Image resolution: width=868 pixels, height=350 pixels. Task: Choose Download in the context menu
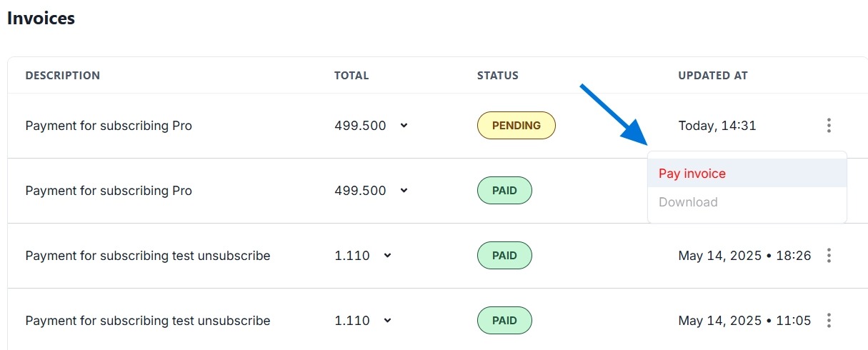tap(688, 202)
